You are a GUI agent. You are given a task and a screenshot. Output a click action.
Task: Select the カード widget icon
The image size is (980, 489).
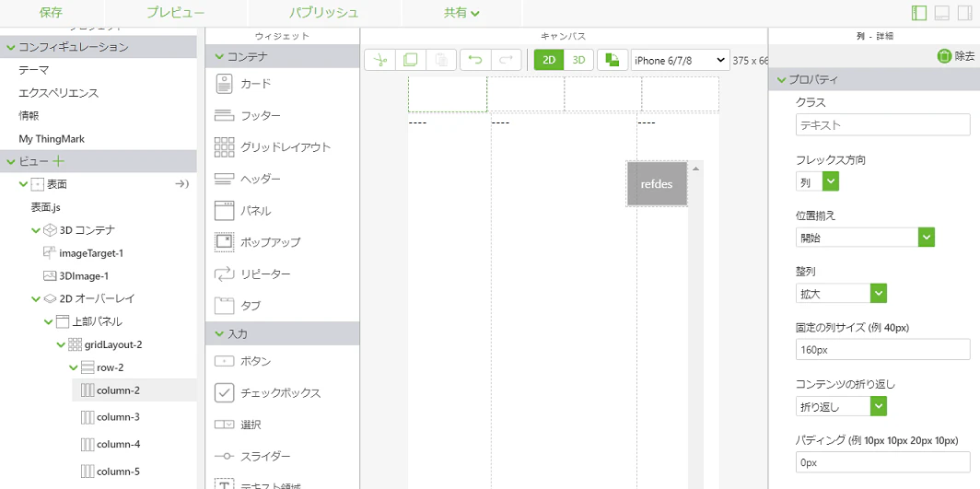click(x=224, y=84)
